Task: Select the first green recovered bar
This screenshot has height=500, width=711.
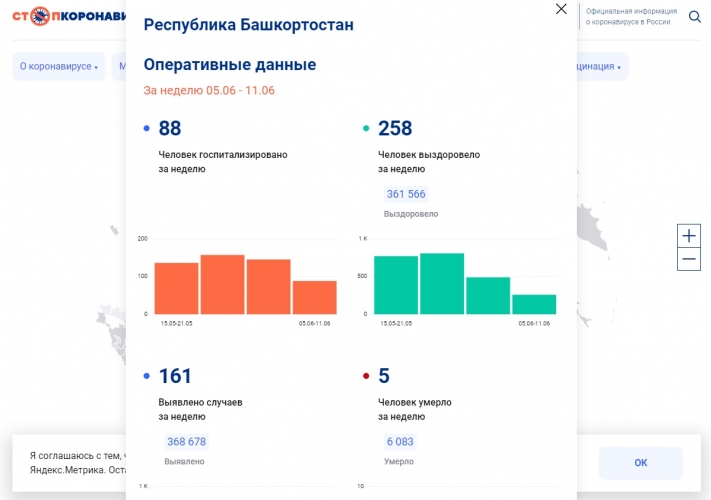Action: [x=395, y=285]
